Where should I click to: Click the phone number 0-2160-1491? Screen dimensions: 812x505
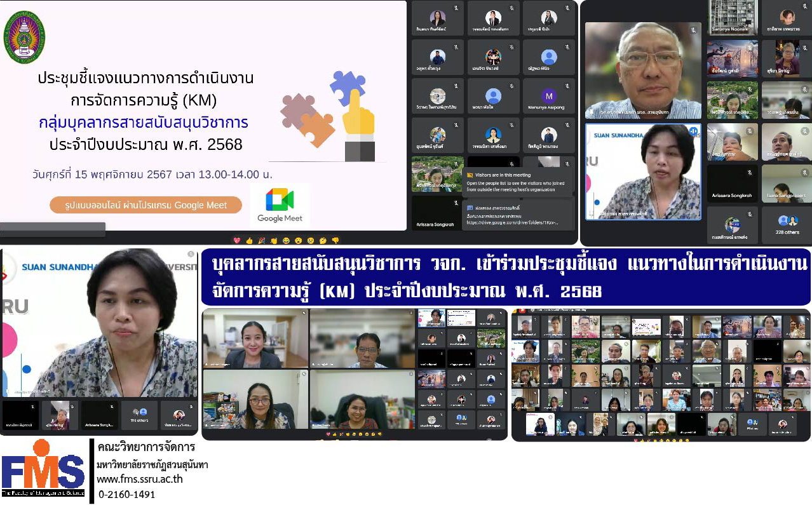(x=127, y=494)
